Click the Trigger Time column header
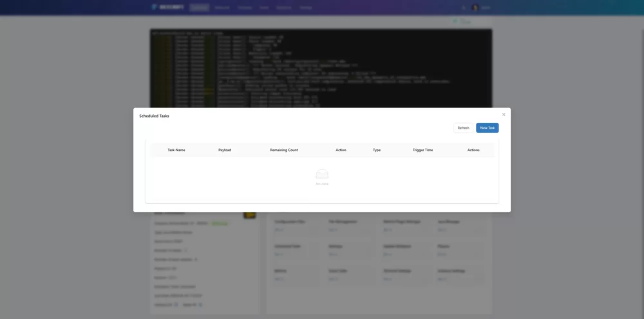Screen dimensions: 644x319 [422, 150]
